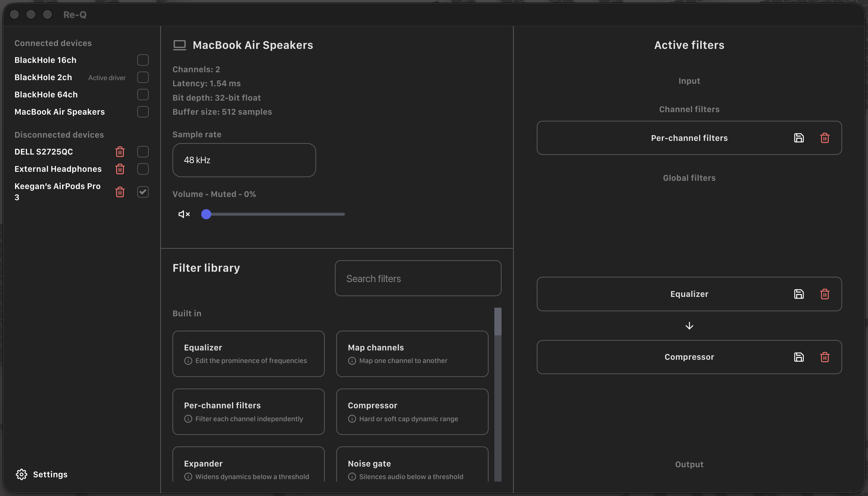Check the DELL S2725QC checkbox

(143, 152)
